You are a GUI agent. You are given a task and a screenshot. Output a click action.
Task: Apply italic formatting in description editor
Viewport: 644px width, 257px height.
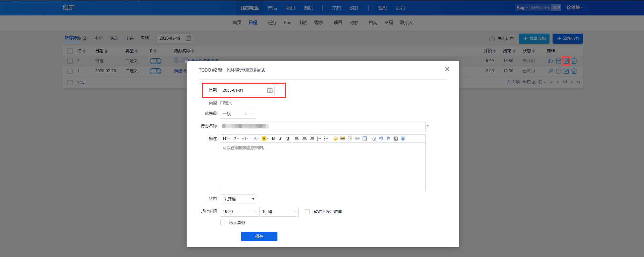click(x=280, y=138)
